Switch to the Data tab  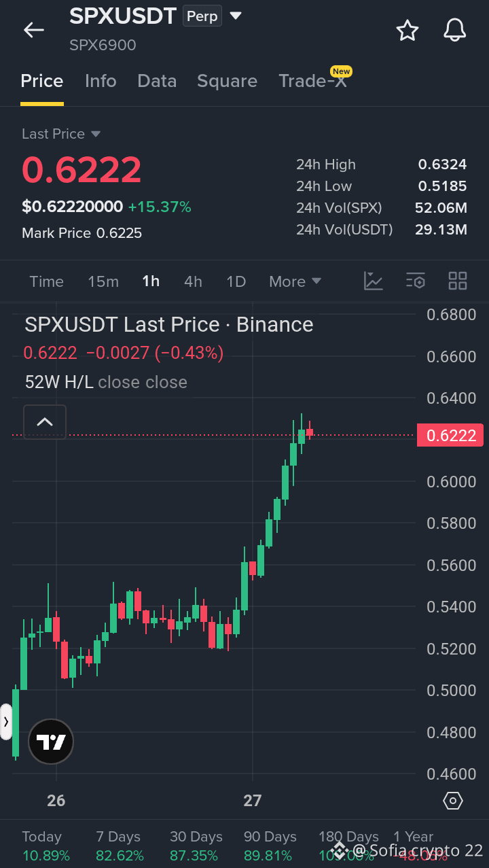point(157,81)
